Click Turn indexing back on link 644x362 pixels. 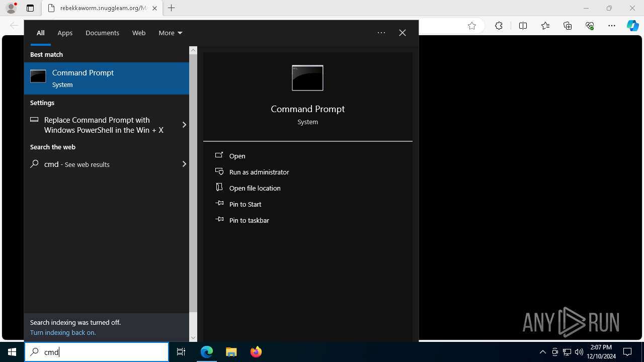[x=63, y=332]
